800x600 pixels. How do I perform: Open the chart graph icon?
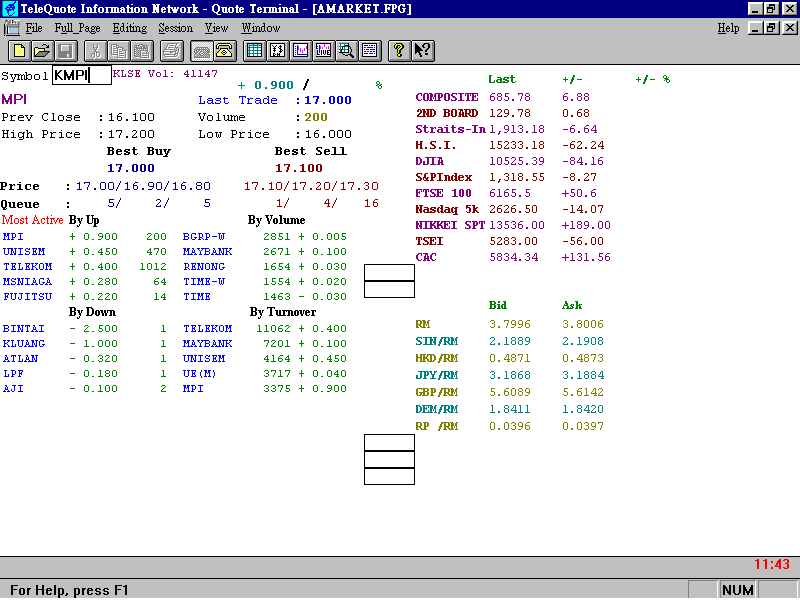(301, 51)
